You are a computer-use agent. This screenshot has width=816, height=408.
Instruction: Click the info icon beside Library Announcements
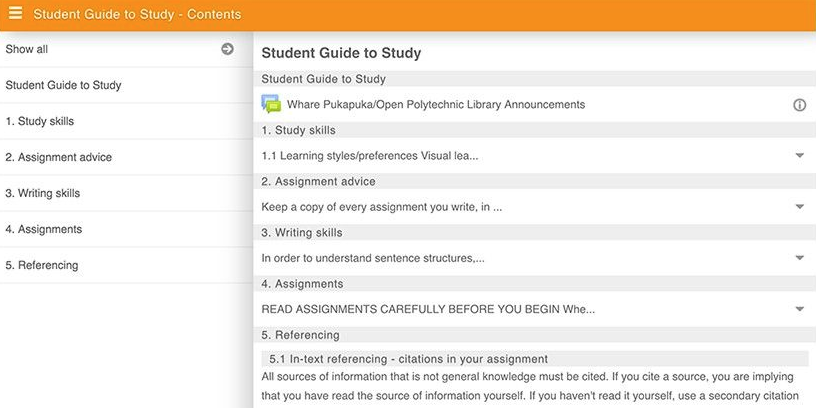pyautogui.click(x=799, y=105)
